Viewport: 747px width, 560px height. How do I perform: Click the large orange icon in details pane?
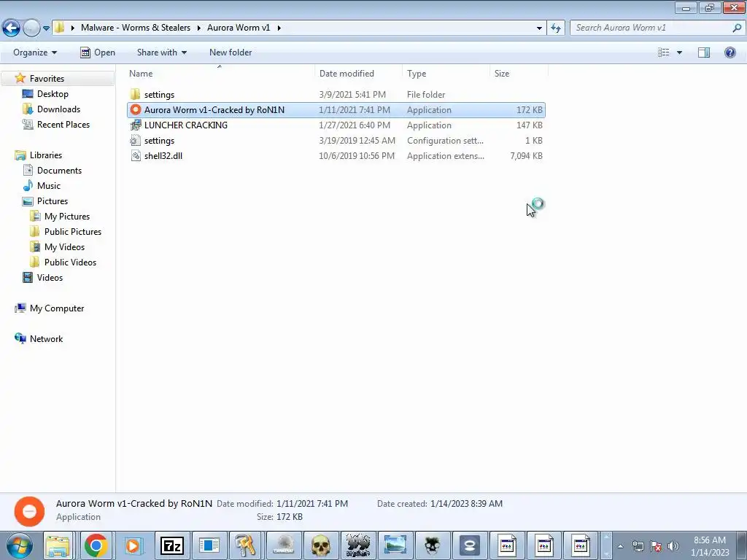point(29,511)
